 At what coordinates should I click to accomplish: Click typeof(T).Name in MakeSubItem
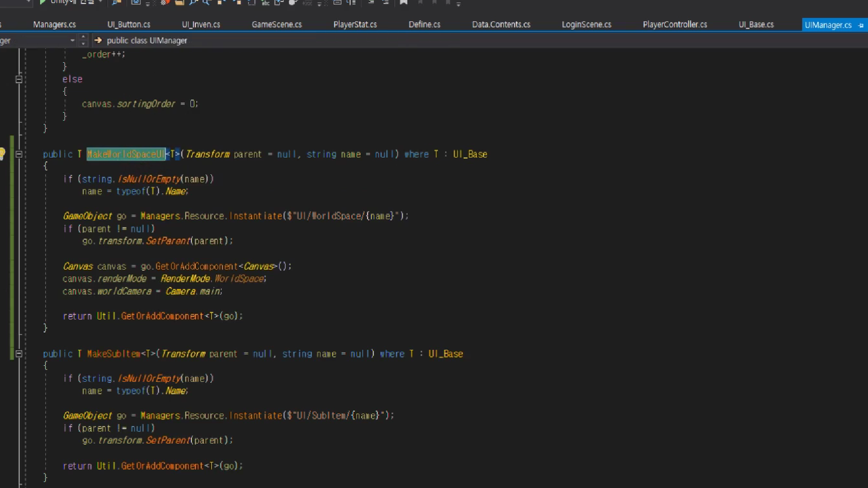[151, 391]
